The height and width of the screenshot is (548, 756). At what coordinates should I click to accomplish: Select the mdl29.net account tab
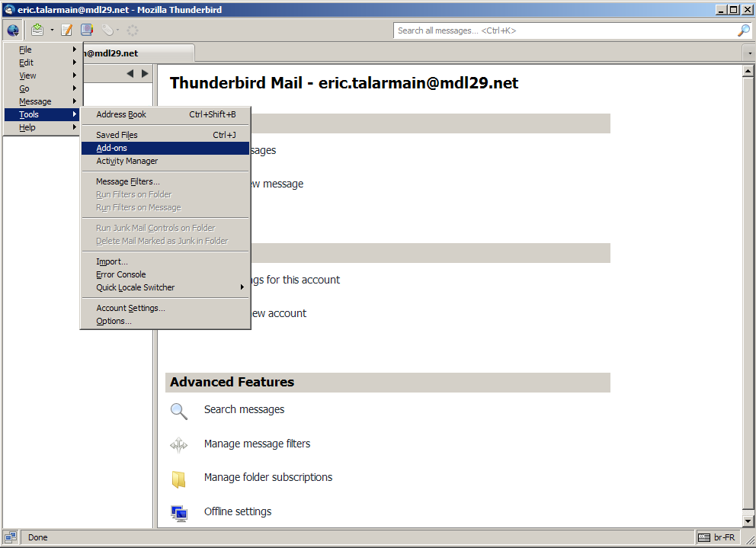pos(139,53)
